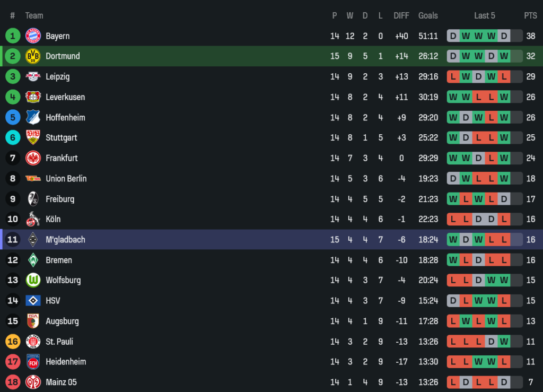Sort by the DIFF column header
Viewport: 543px width, 392px height.
[401, 15]
